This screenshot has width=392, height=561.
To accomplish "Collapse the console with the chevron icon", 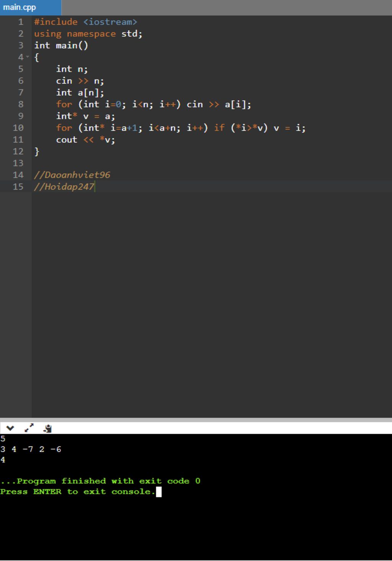I will (x=10, y=428).
